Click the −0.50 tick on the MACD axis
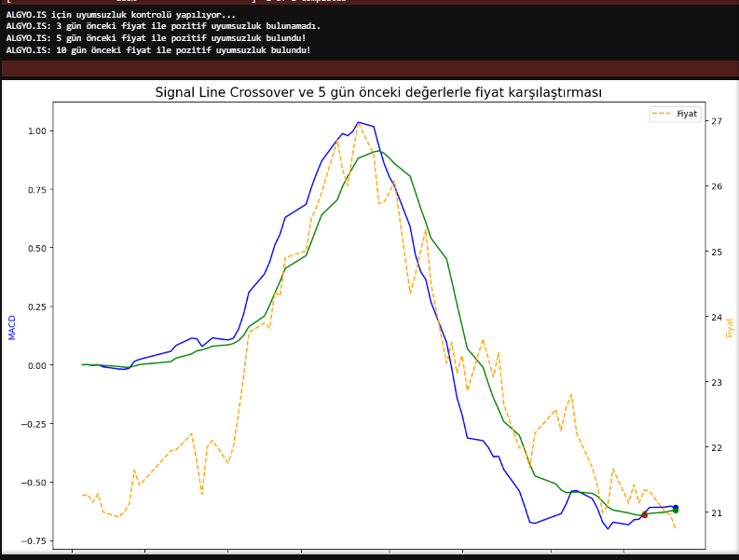This screenshot has height=560, width=739. point(34,483)
